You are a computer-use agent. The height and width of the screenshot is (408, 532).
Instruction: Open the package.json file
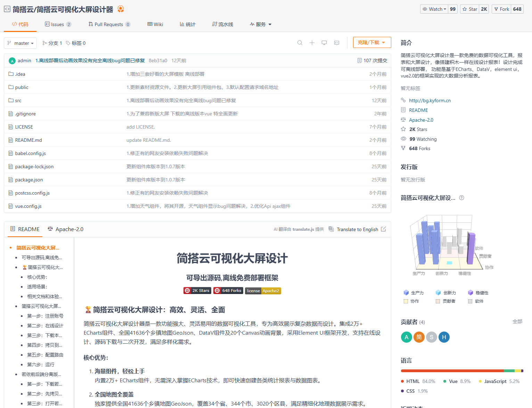(29, 180)
